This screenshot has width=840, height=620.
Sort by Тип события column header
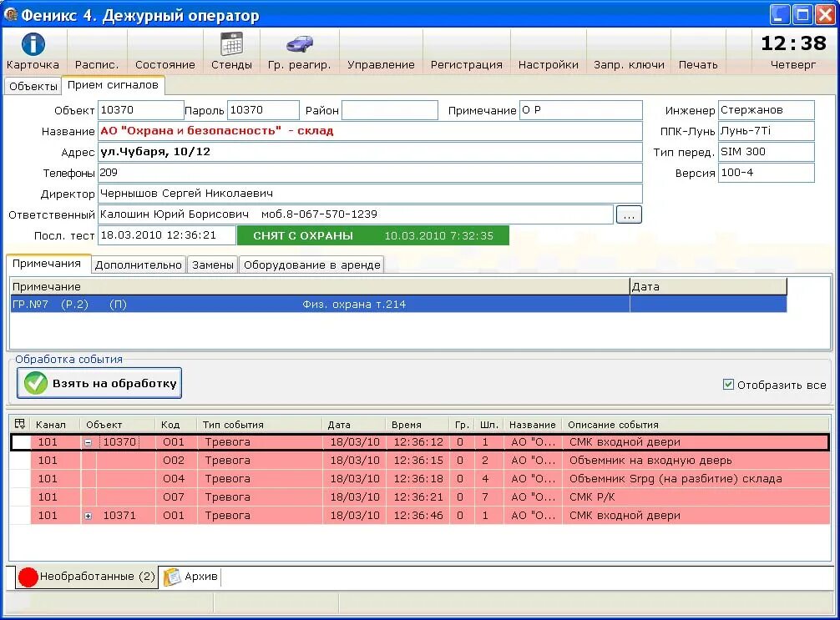pos(260,425)
